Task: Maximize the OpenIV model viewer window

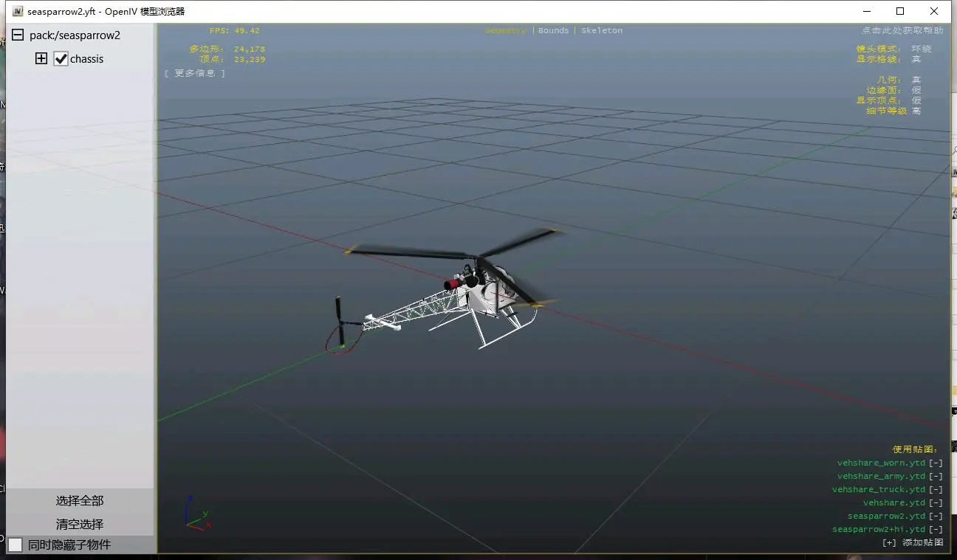Action: (x=900, y=11)
